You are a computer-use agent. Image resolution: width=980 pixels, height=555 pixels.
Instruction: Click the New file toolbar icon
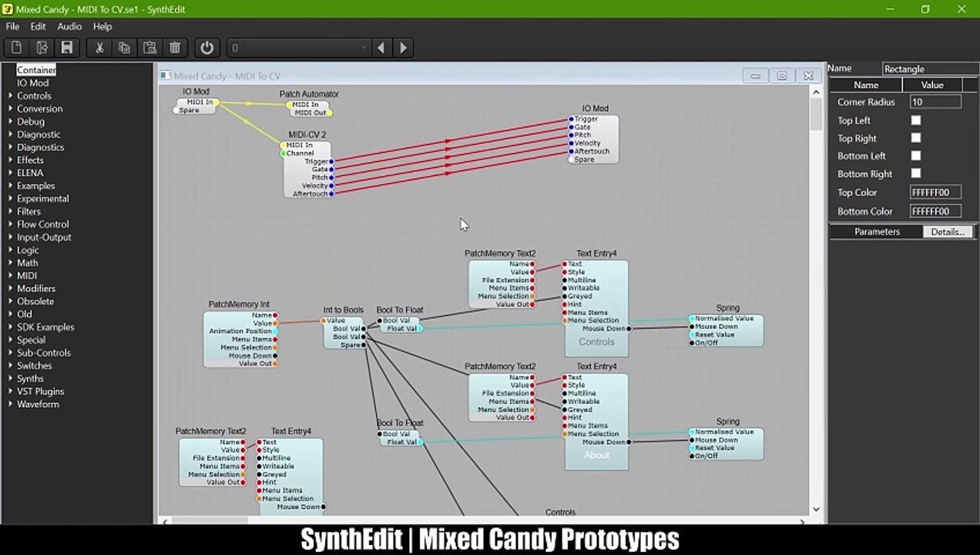16,48
